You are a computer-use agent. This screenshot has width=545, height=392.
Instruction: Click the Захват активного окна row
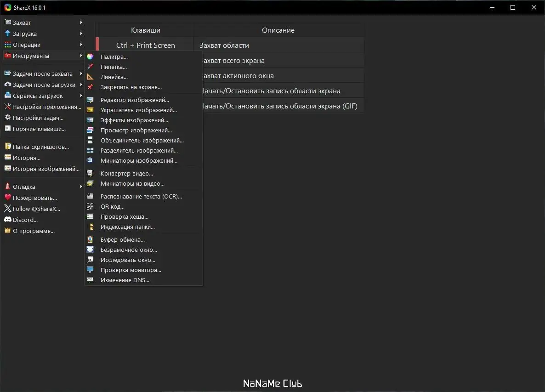283,76
